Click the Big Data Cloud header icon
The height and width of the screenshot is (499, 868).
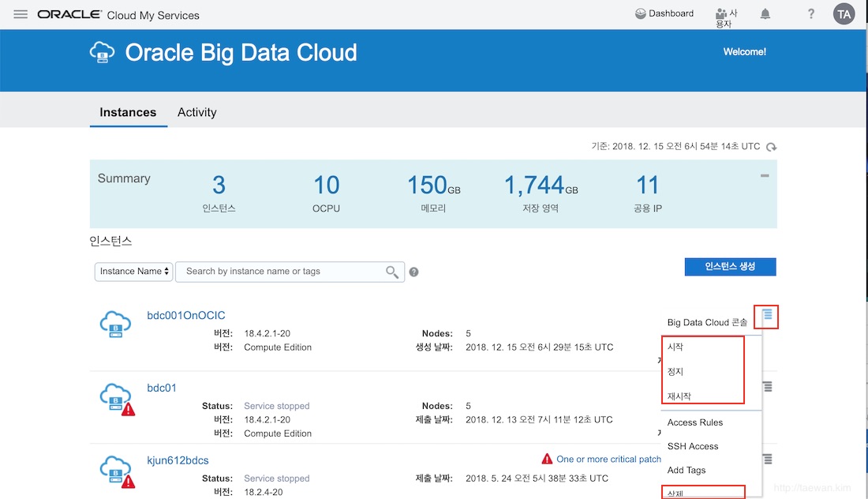pyautogui.click(x=103, y=53)
